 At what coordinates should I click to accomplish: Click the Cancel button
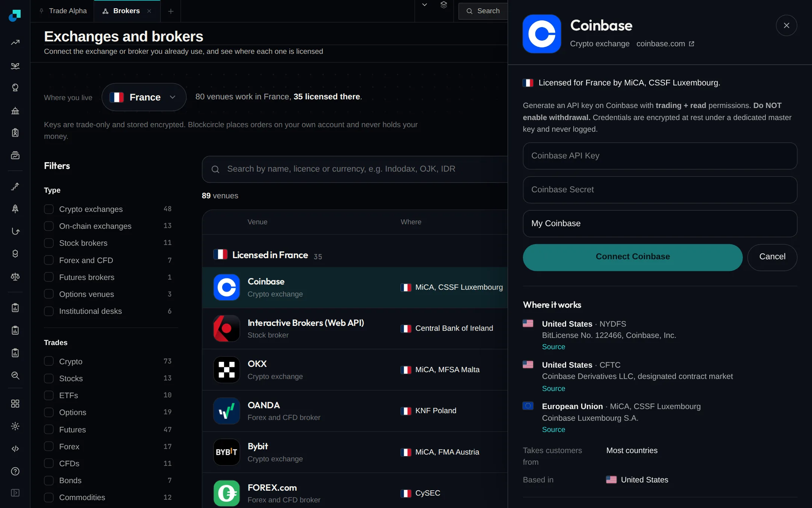tap(772, 257)
